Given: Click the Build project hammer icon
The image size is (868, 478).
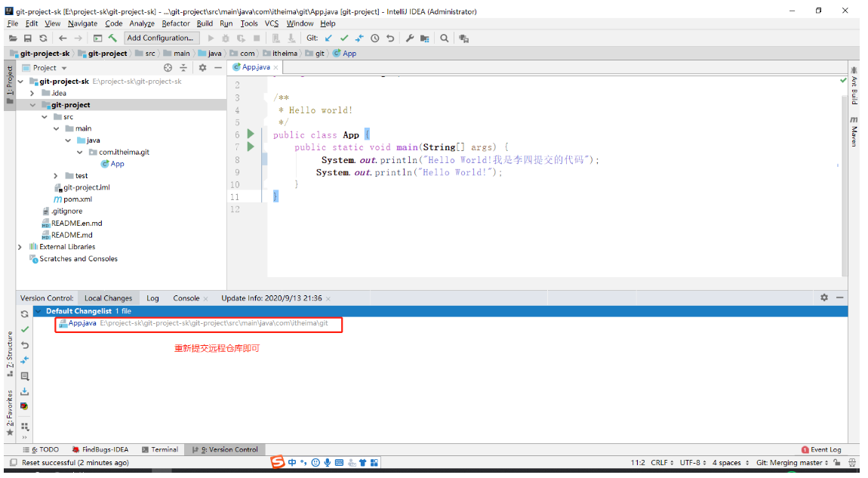Looking at the screenshot, I should click(113, 39).
